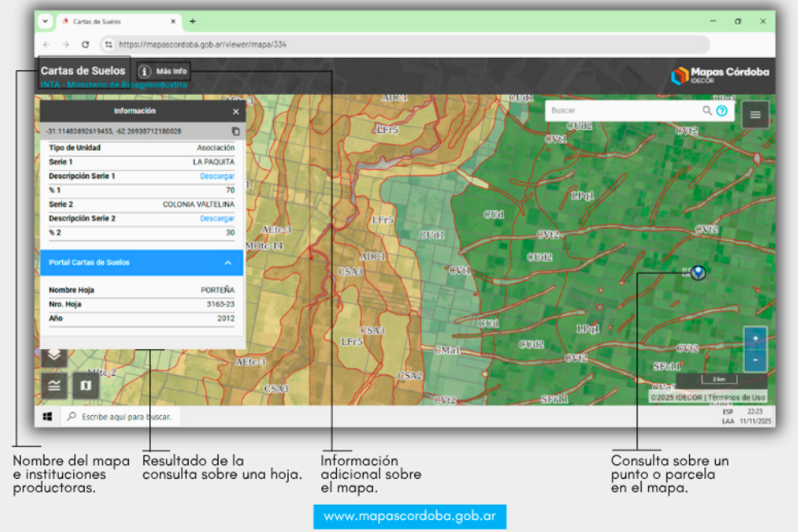The width and height of the screenshot is (798, 532).
Task: Open the legend icon in bottom-left corner
Action: click(x=54, y=385)
